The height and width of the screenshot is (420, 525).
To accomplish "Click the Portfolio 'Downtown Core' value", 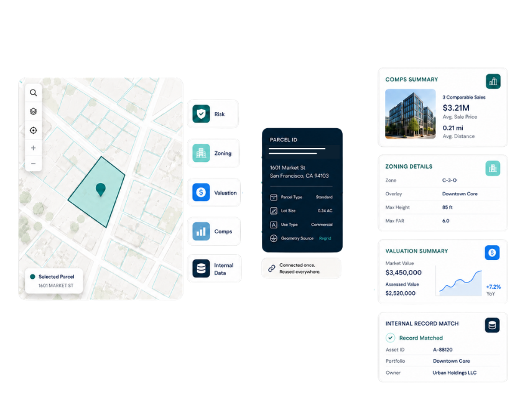I will tap(452, 361).
